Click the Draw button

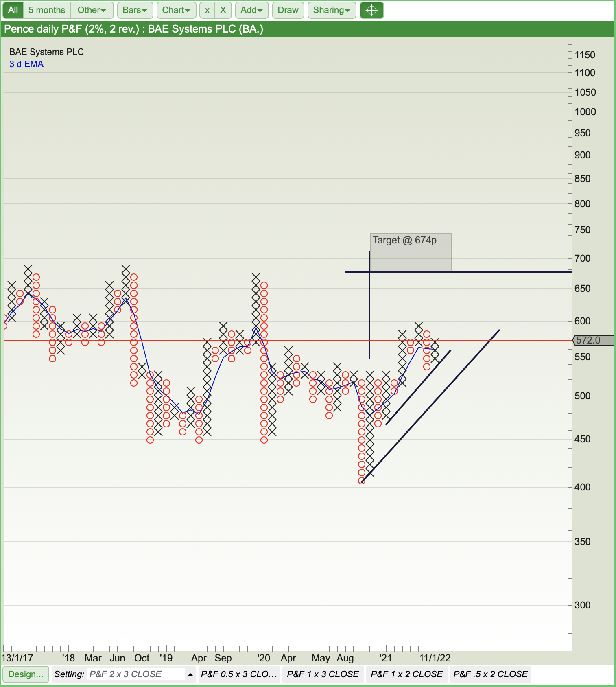tap(288, 10)
